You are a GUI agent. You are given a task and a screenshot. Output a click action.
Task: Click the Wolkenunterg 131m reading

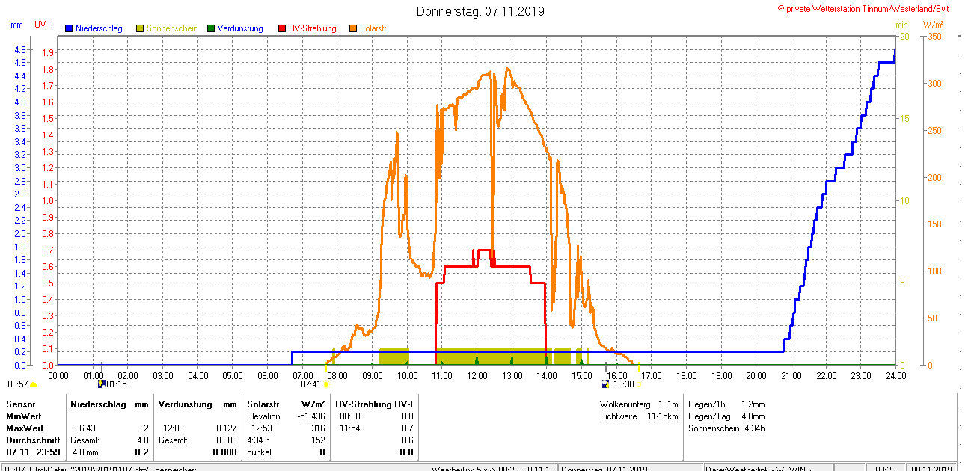638,404
